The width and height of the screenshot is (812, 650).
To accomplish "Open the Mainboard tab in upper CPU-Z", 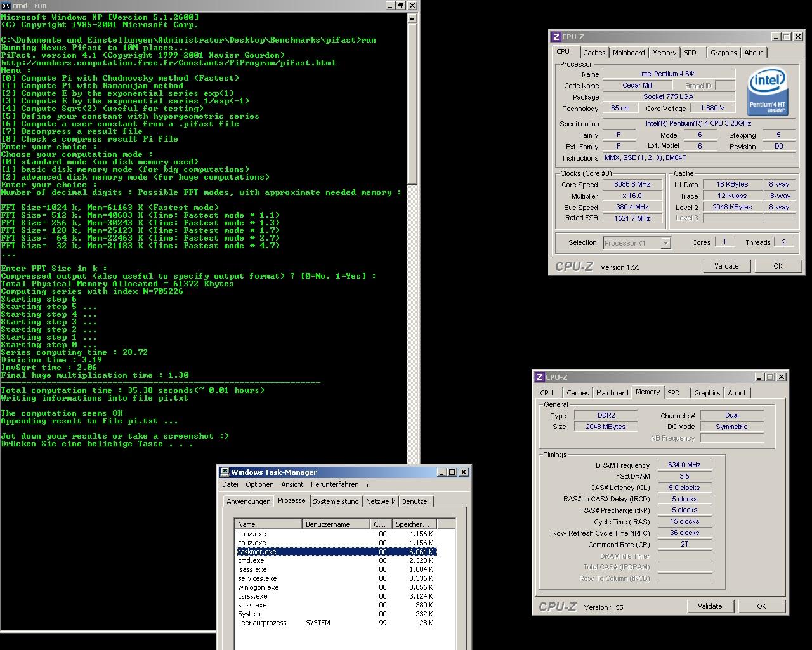I will click(629, 53).
